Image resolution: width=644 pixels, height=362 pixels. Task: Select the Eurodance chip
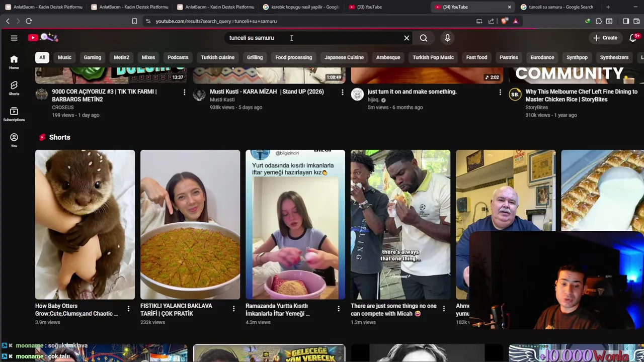tap(542, 57)
